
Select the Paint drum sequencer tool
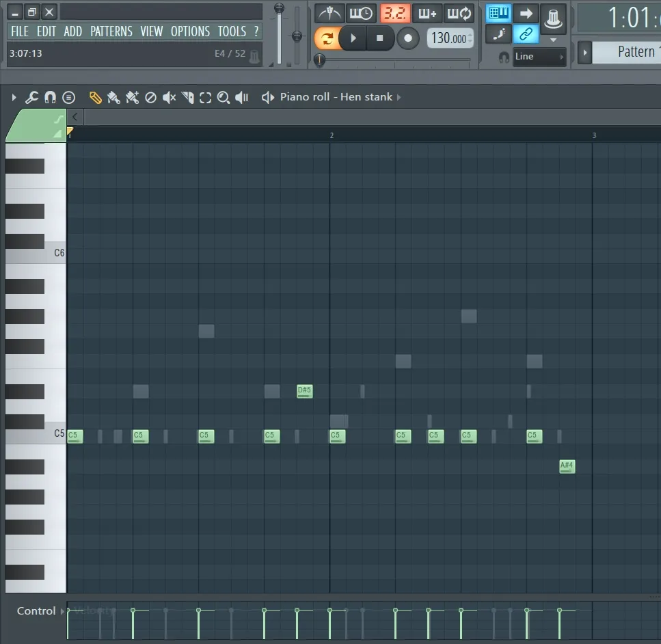point(132,98)
